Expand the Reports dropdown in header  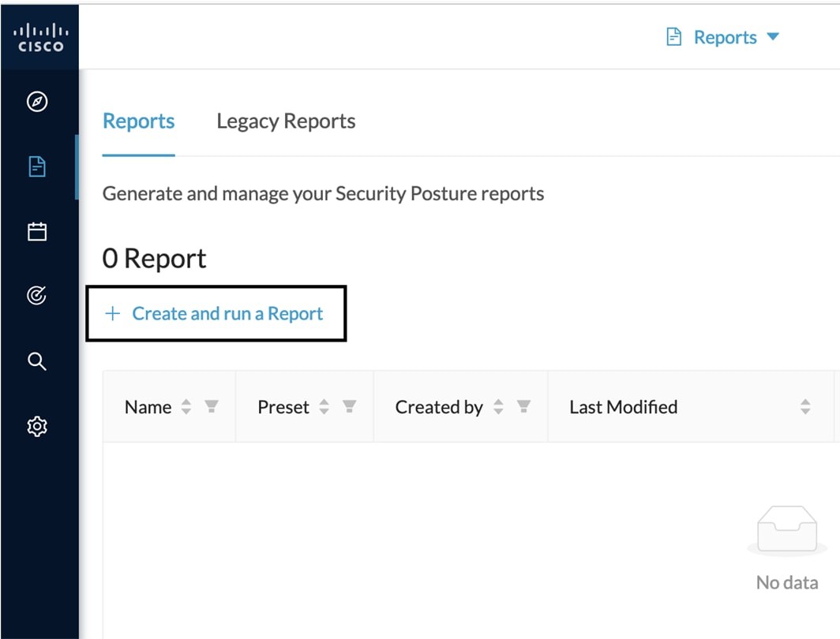[x=773, y=36]
